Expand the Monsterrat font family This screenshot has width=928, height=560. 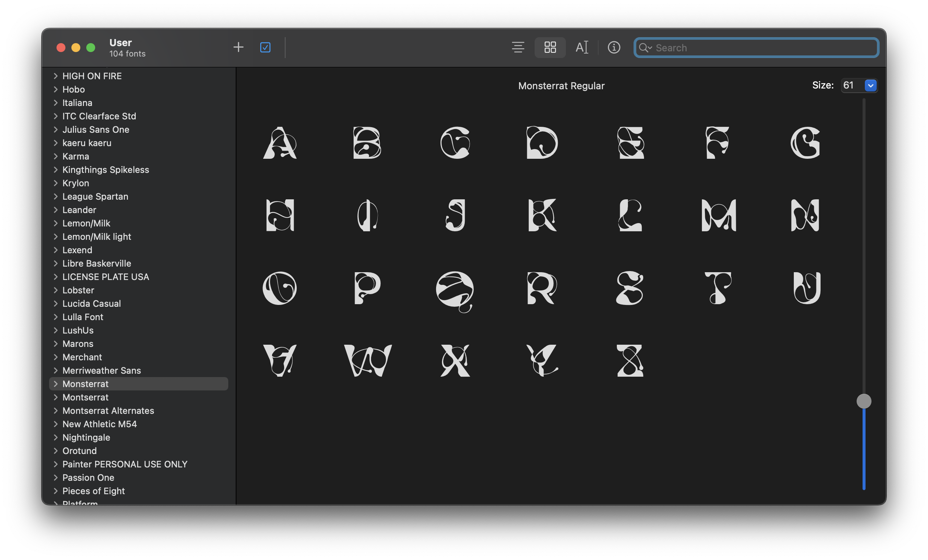(x=56, y=384)
